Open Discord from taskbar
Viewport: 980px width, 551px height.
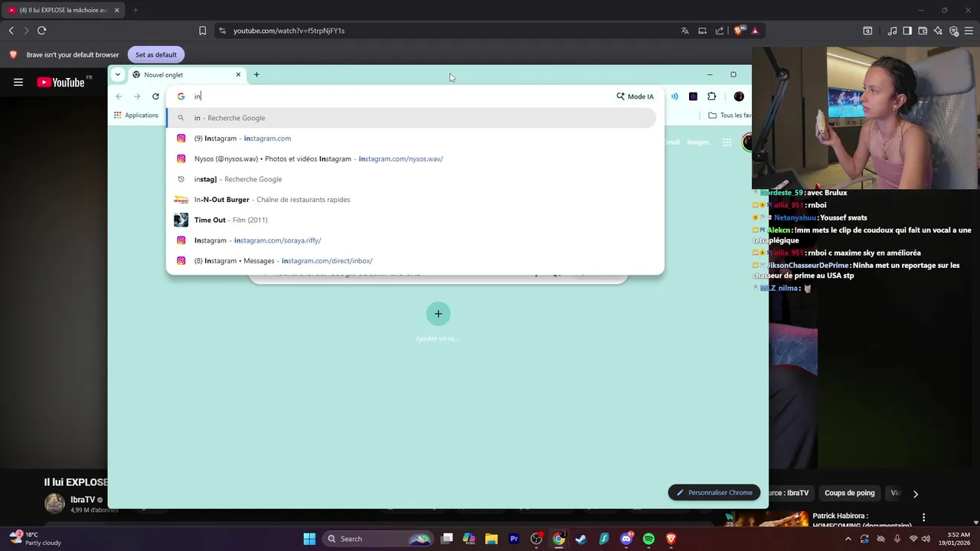626,539
